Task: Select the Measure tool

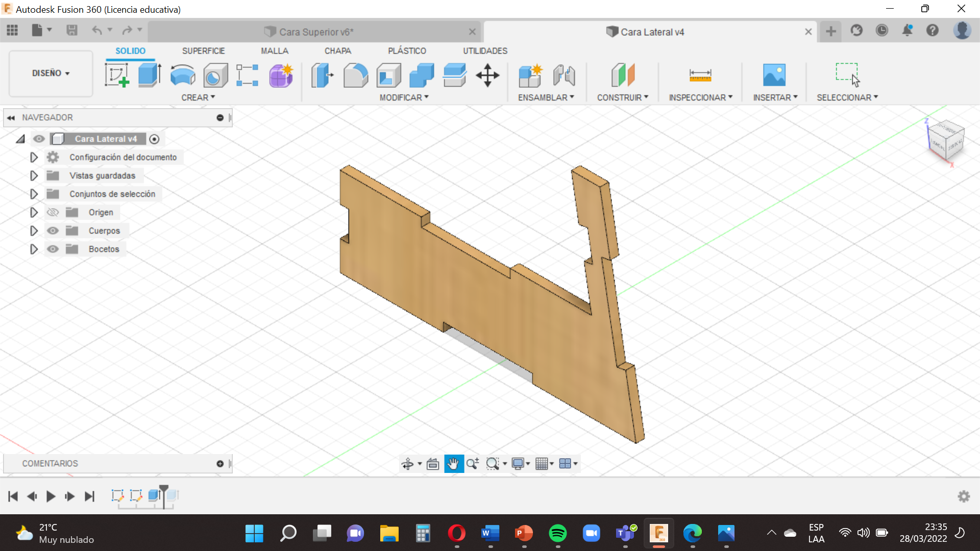Action: pos(700,76)
